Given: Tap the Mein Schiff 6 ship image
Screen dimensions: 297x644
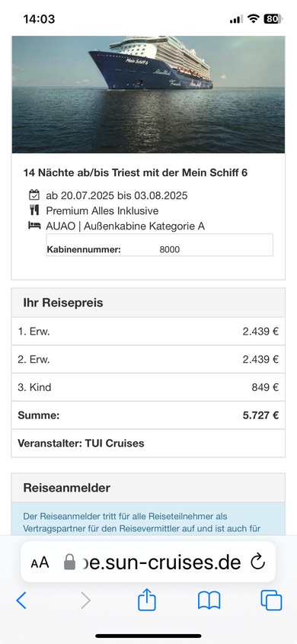Looking at the screenshot, I should (148, 95).
